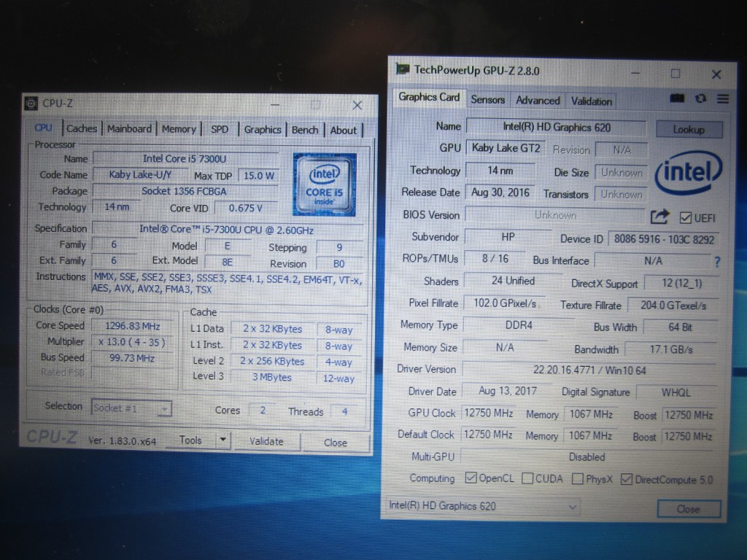This screenshot has height=560, width=747.
Task: Click the Instructions list in CPU-Z
Action: [x=227, y=284]
